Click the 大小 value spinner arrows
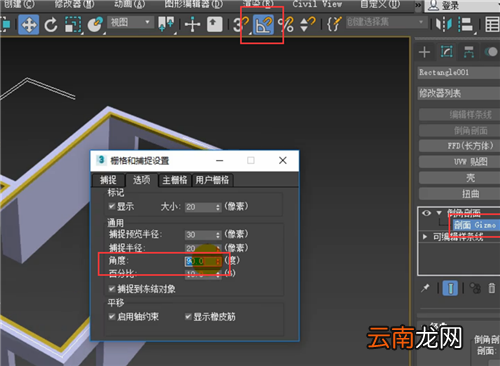This screenshot has height=366, width=500. point(218,207)
